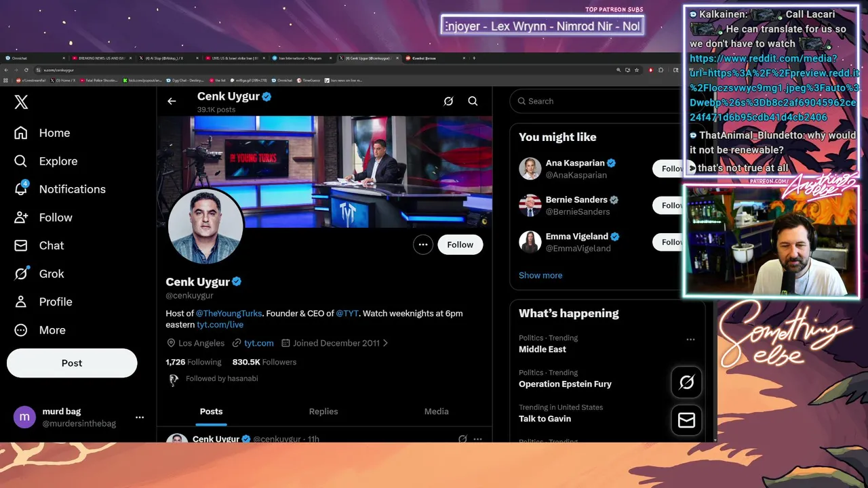Viewport: 868px width, 488px height.
Task: Close the Cenk Uygur browser tab
Action: click(397, 58)
